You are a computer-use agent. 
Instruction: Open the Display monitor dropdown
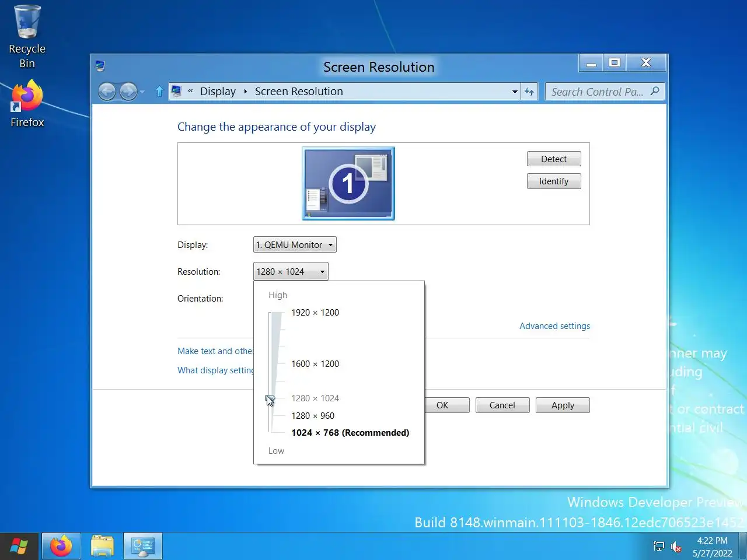click(295, 245)
